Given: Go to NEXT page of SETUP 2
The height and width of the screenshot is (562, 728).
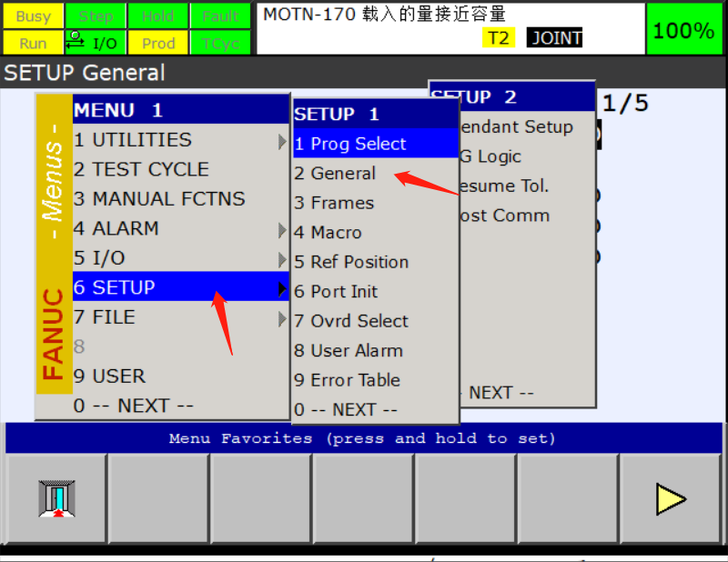Looking at the screenshot, I should (x=527, y=393).
